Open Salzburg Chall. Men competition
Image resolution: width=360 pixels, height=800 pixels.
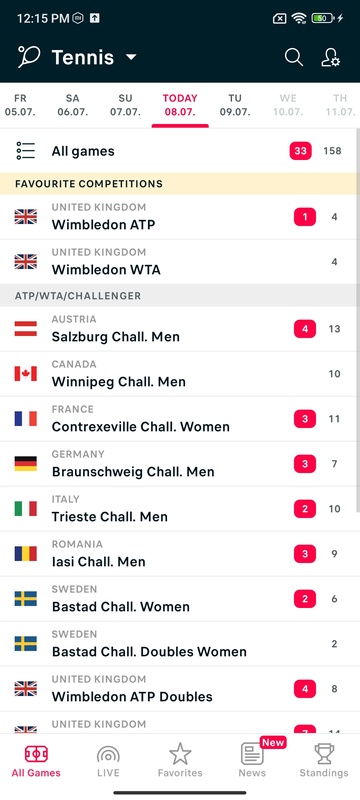180,329
